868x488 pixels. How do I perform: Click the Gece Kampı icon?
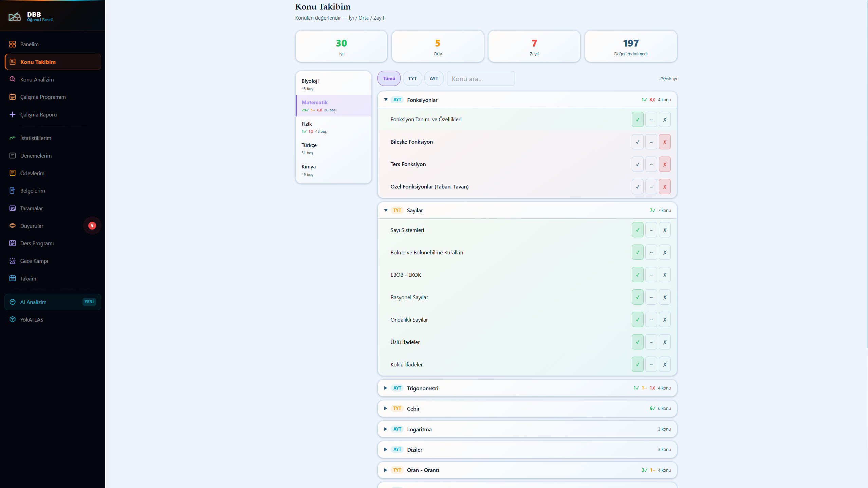(x=13, y=261)
